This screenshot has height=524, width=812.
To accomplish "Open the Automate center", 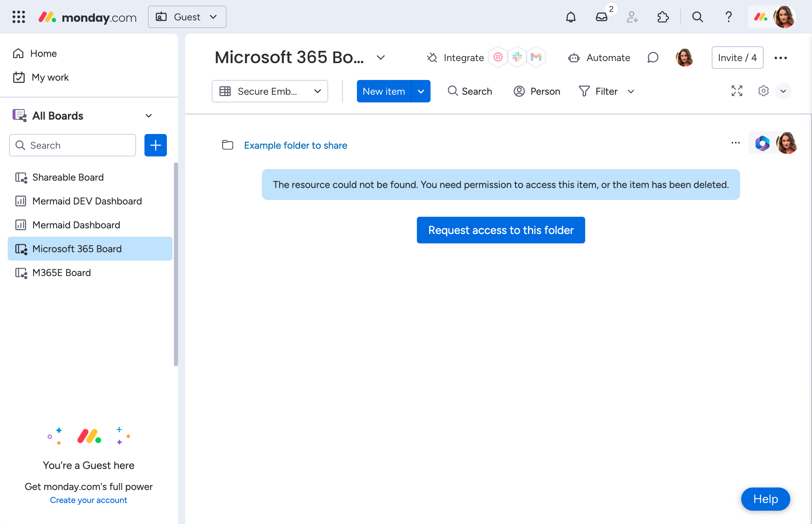I will click(600, 58).
